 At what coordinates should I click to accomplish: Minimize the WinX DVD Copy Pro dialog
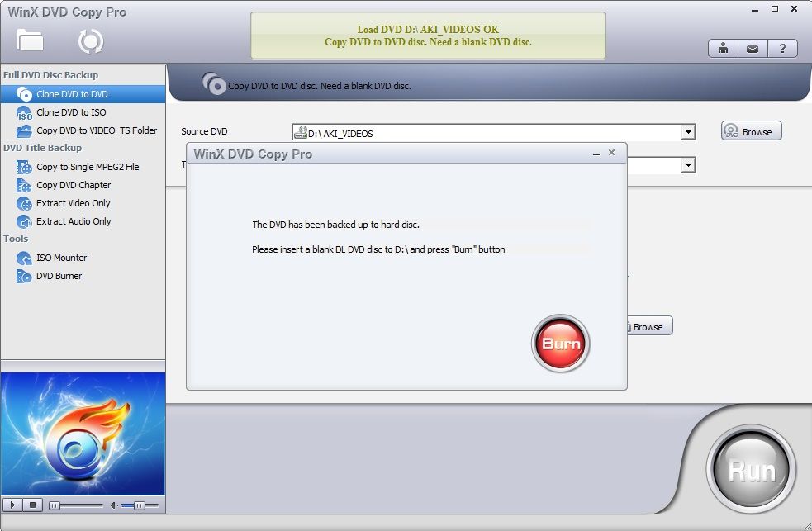(596, 154)
